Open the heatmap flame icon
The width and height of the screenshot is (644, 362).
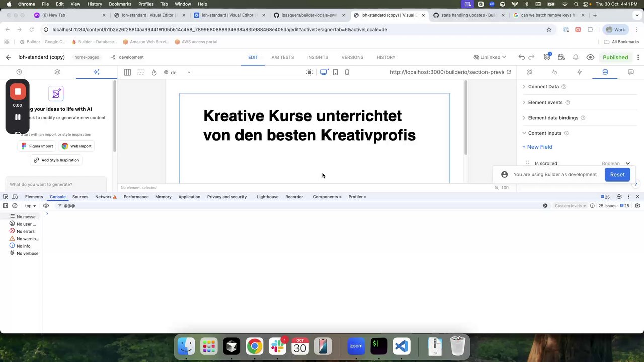click(154, 72)
